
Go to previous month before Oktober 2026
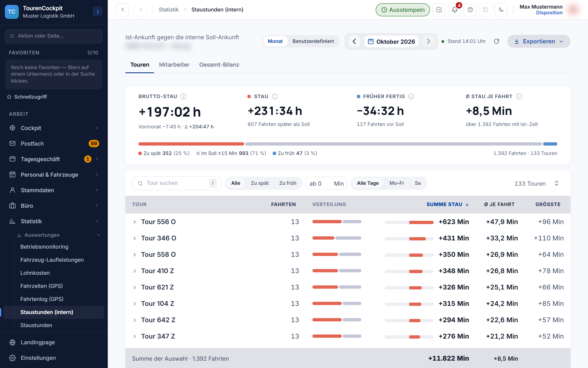[354, 41]
